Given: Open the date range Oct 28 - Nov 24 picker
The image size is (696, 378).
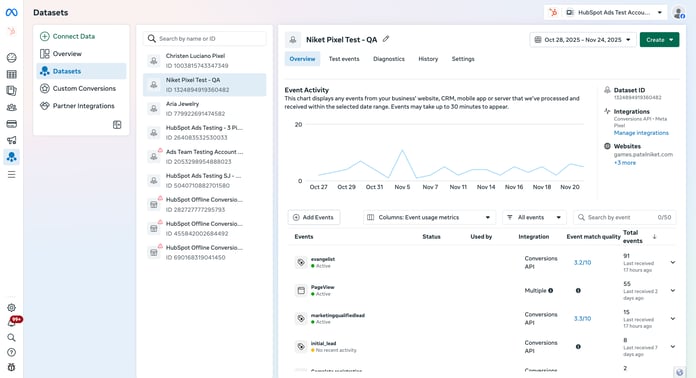Looking at the screenshot, I should click(583, 39).
